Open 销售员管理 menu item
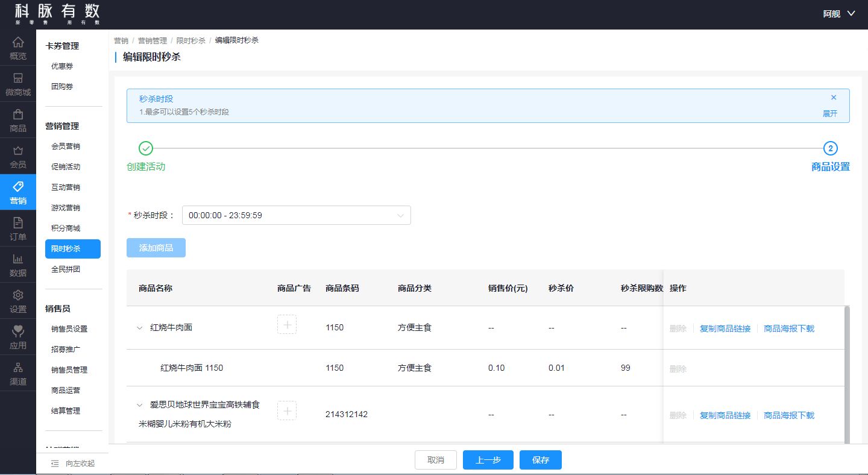This screenshot has height=475, width=868. coord(69,370)
